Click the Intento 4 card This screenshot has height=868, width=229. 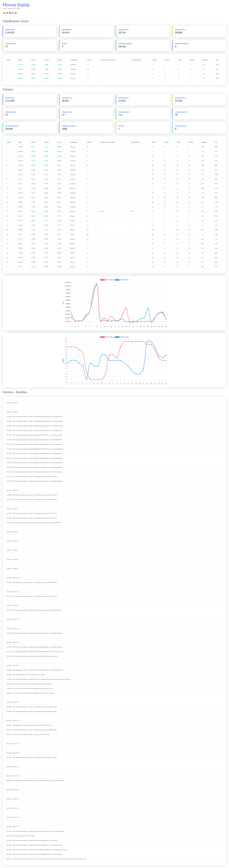point(86,45)
